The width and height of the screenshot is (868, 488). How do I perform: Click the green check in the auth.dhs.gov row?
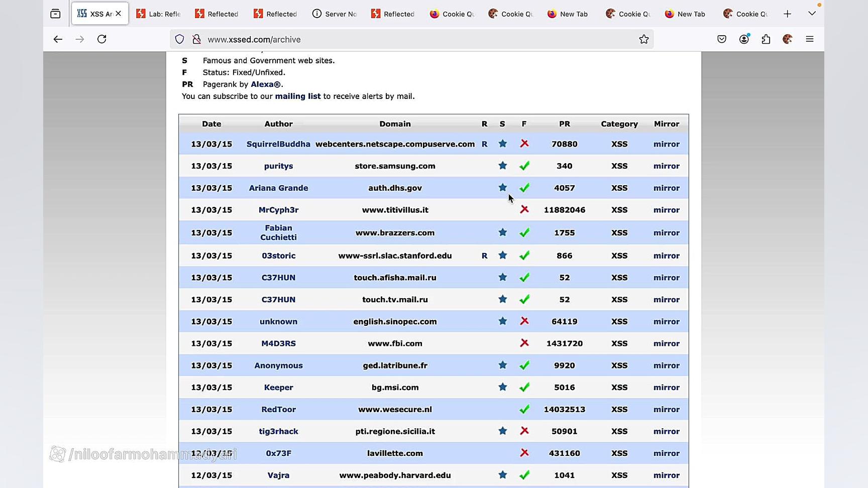coord(524,188)
